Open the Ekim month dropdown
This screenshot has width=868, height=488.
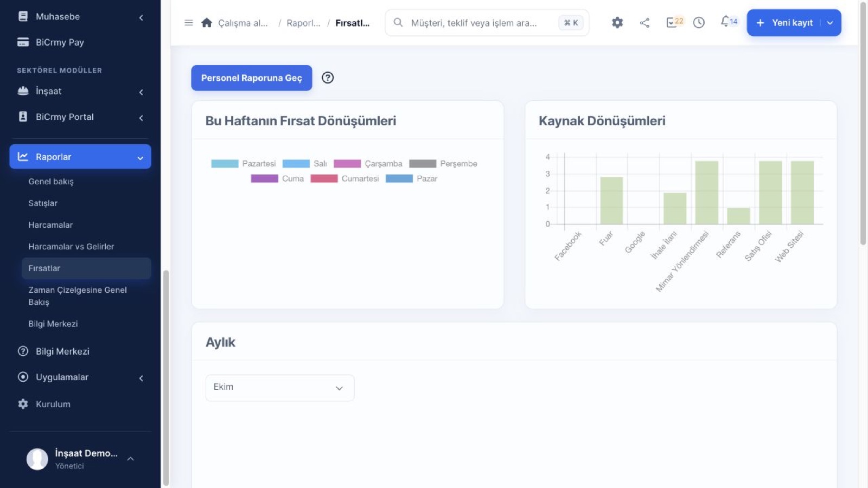280,388
